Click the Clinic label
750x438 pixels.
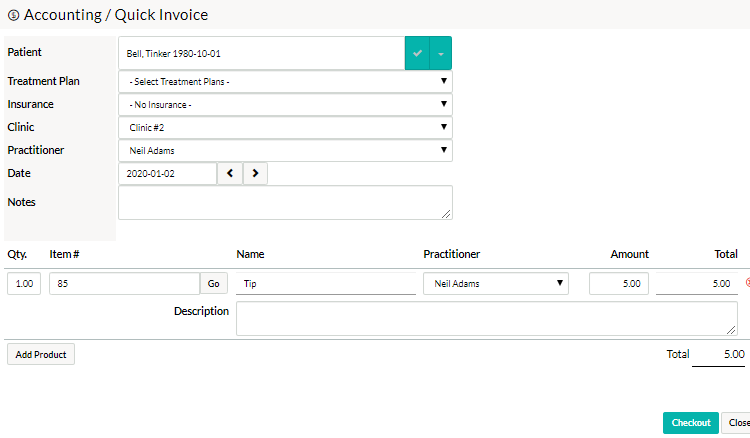21,127
